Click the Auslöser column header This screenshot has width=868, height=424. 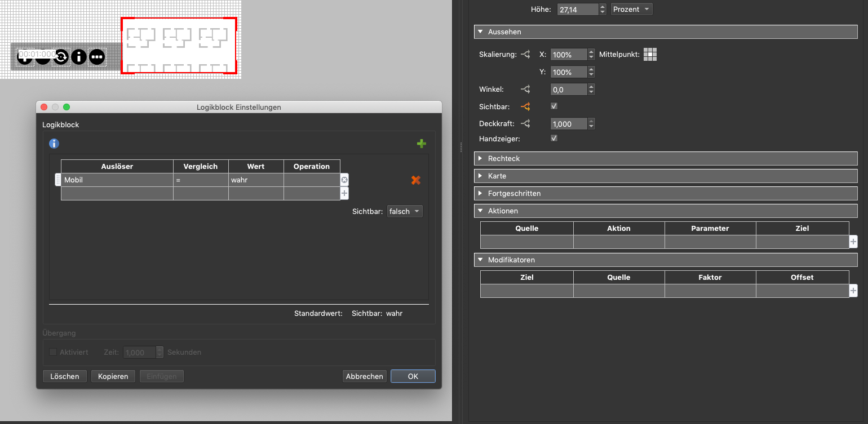[117, 167]
